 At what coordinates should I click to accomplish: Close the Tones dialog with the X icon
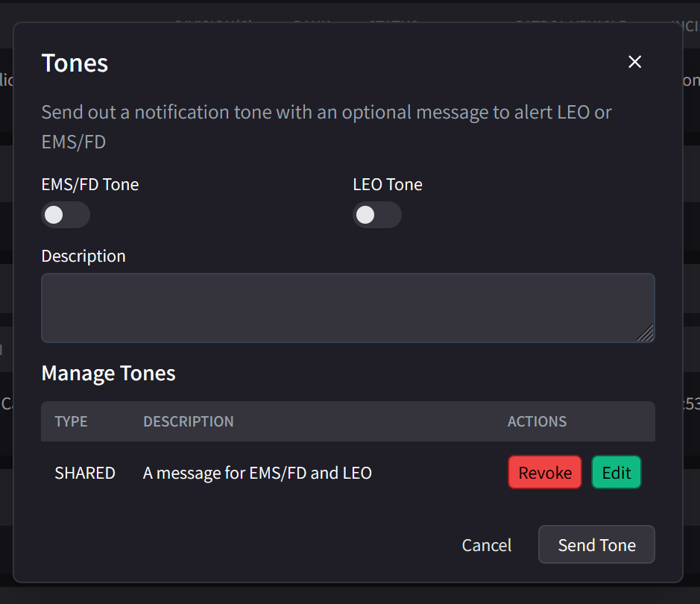click(x=634, y=62)
